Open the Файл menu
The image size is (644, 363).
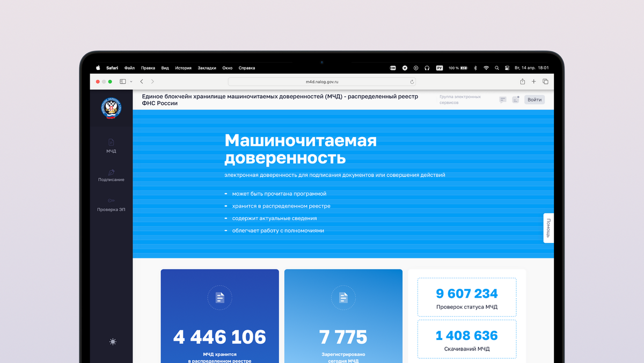129,68
